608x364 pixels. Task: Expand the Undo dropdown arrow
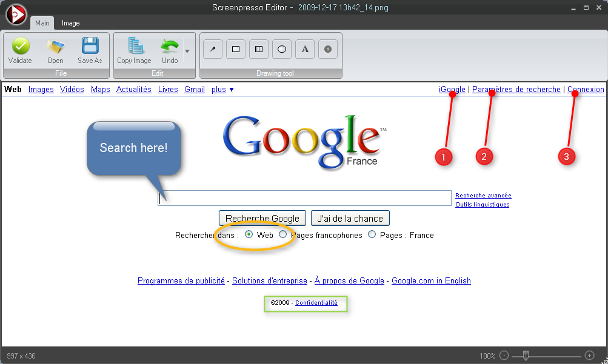tap(187, 51)
